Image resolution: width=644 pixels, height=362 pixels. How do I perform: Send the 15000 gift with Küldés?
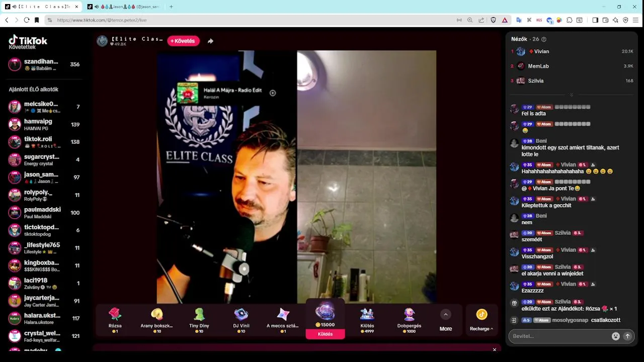click(326, 334)
